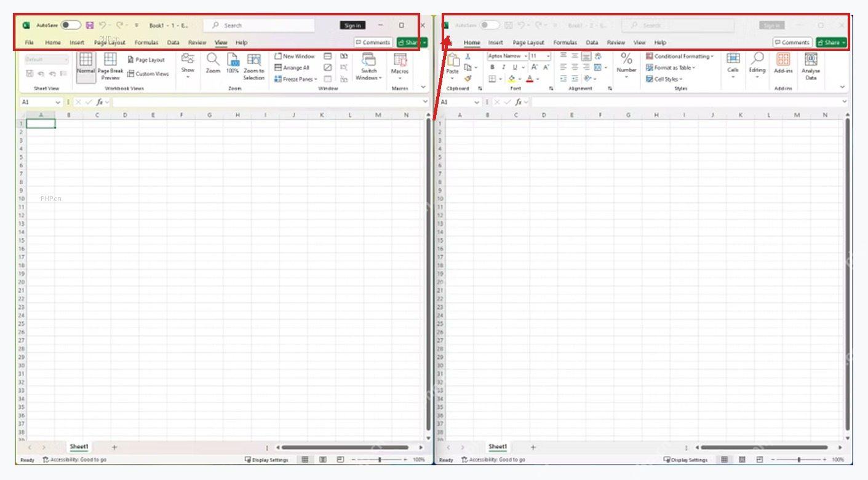Image resolution: width=868 pixels, height=480 pixels.
Task: Click Analyse Data in right window ribbon
Action: tap(811, 66)
